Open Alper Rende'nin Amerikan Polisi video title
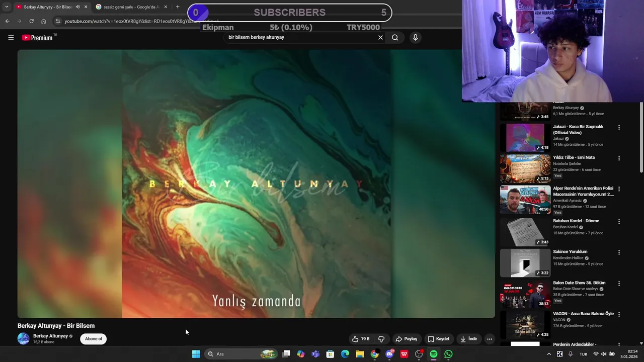 tap(583, 191)
